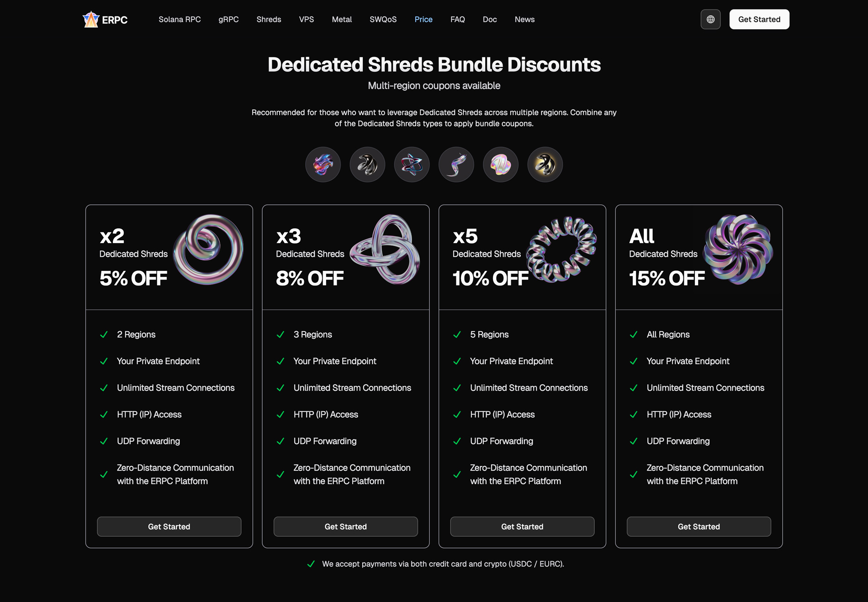Click the second dark swirl shred icon

[367, 164]
